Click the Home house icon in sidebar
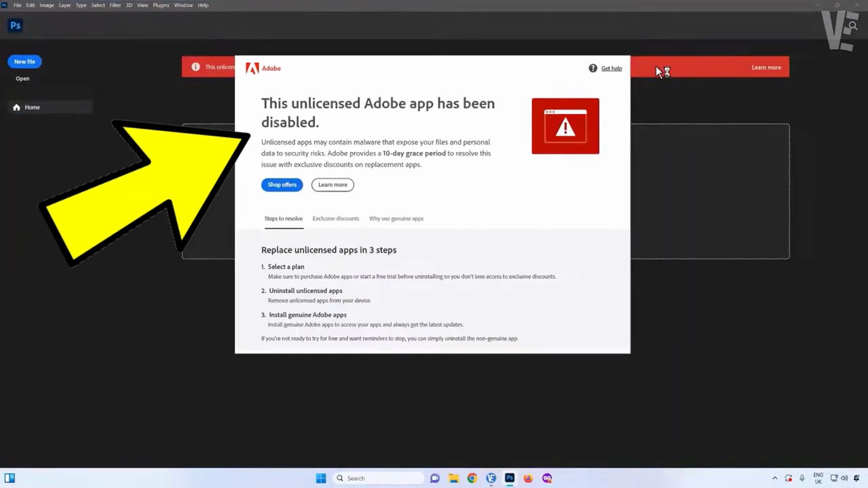This screenshot has height=488, width=868. (17, 108)
